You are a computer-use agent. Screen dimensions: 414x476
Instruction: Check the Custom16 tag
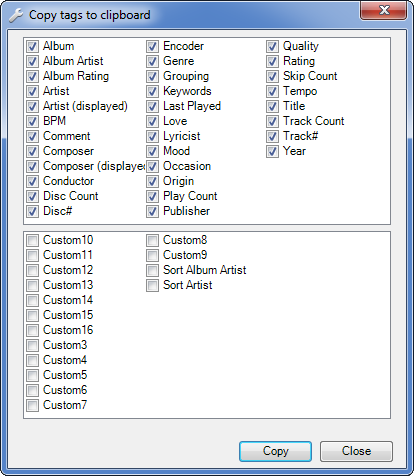(x=32, y=330)
